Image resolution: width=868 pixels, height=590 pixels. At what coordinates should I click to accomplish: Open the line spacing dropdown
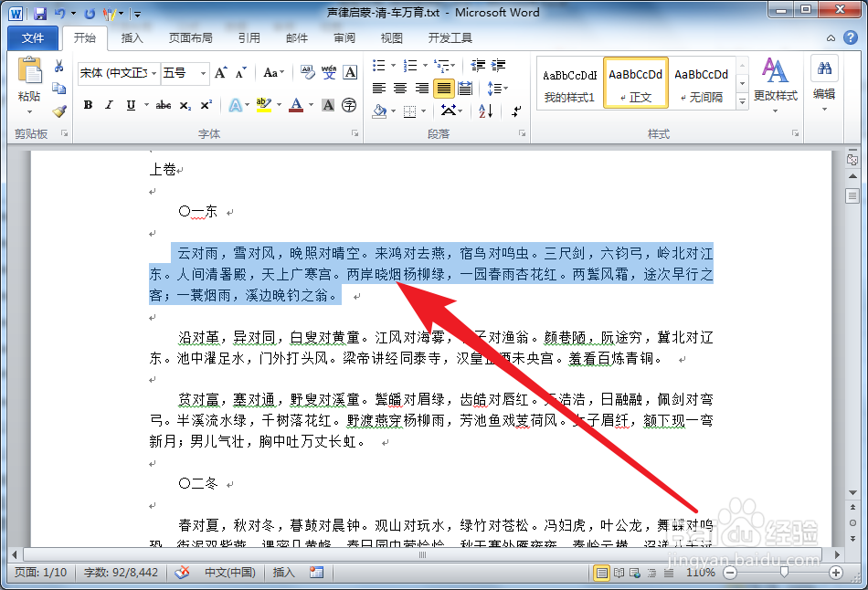tap(501, 88)
